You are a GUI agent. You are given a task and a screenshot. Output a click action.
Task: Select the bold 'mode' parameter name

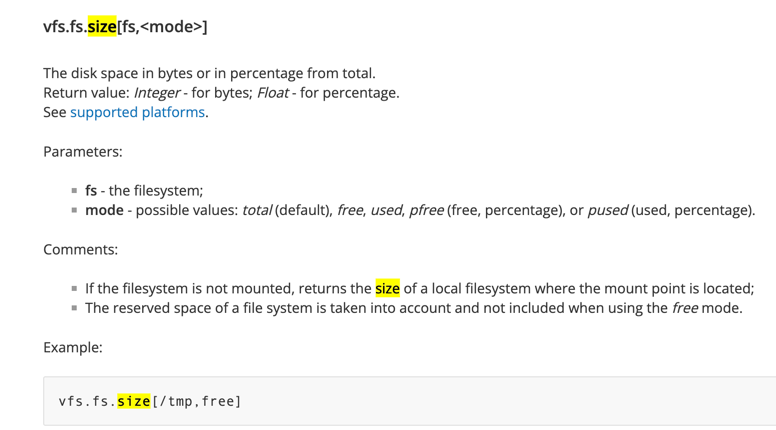tap(104, 210)
